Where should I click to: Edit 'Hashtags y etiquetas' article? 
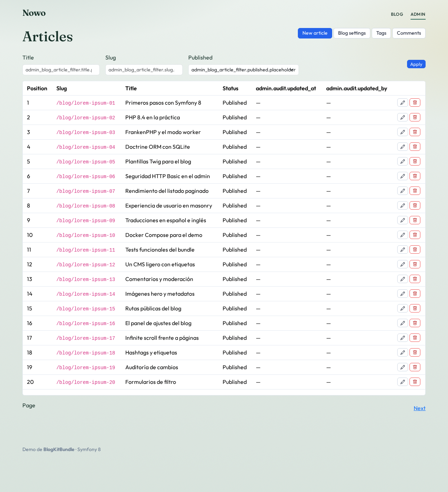coord(402,352)
